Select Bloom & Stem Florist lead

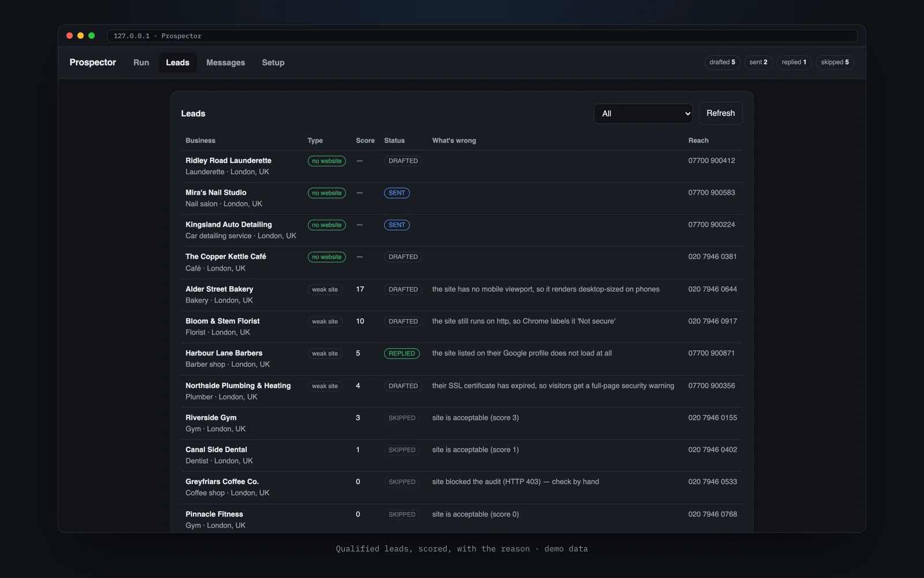pyautogui.click(x=461, y=327)
